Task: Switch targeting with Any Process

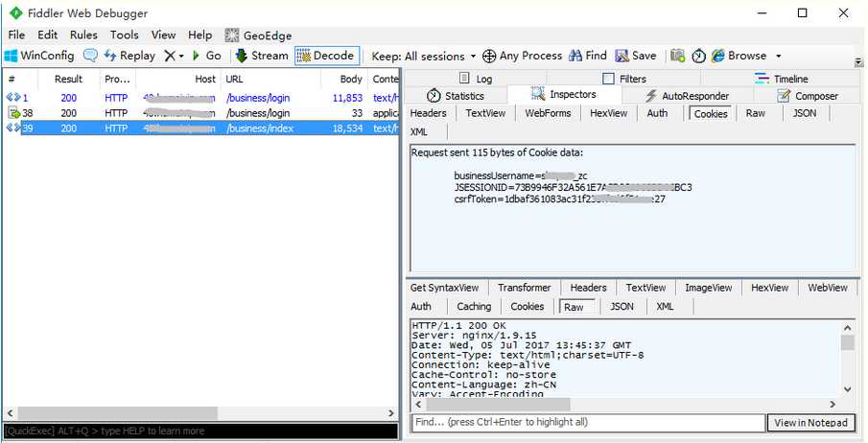Action: [x=522, y=56]
